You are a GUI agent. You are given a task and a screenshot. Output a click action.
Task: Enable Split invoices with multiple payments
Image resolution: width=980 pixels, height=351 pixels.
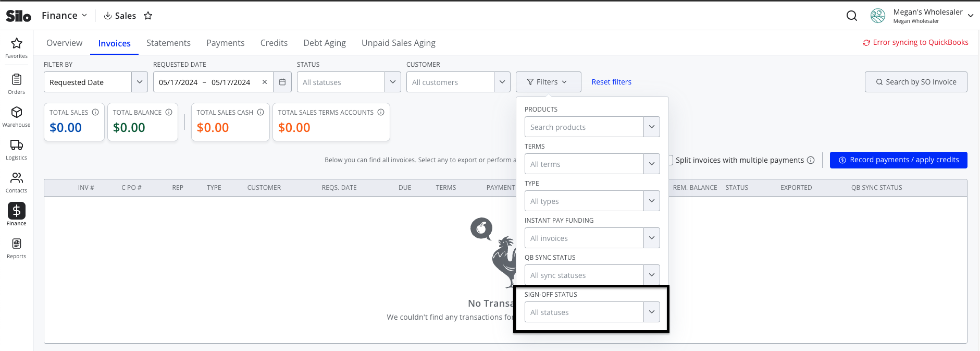[x=671, y=160]
